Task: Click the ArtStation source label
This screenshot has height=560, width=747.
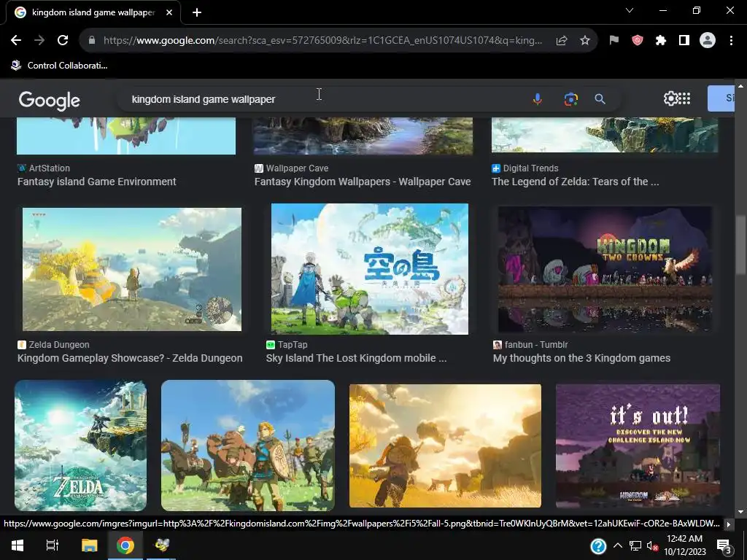Action: [x=49, y=168]
